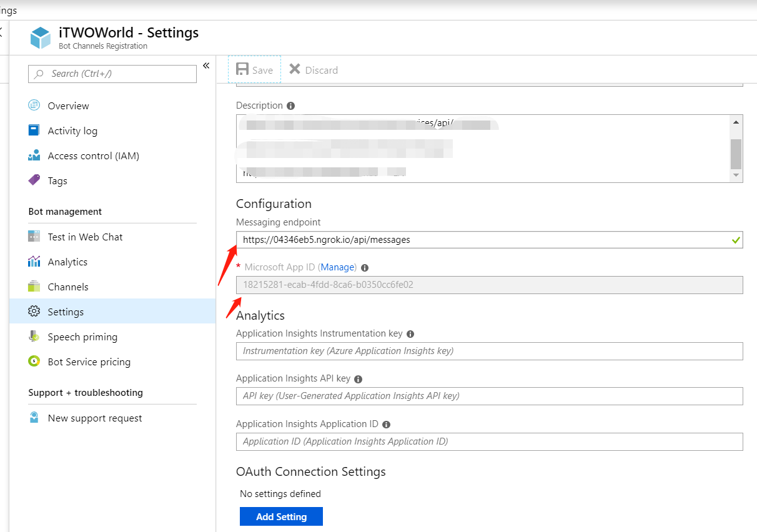Select Tags in the sidebar
The width and height of the screenshot is (757, 532).
click(57, 180)
